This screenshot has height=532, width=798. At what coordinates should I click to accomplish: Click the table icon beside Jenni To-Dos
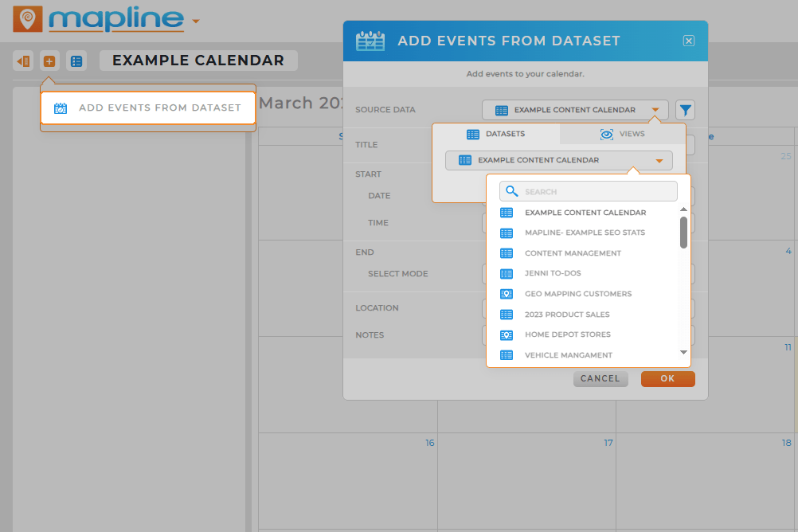[507, 274]
